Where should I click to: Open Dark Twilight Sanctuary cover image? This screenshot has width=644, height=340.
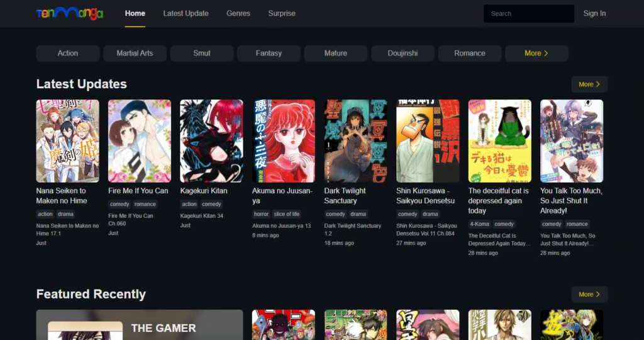(356, 141)
